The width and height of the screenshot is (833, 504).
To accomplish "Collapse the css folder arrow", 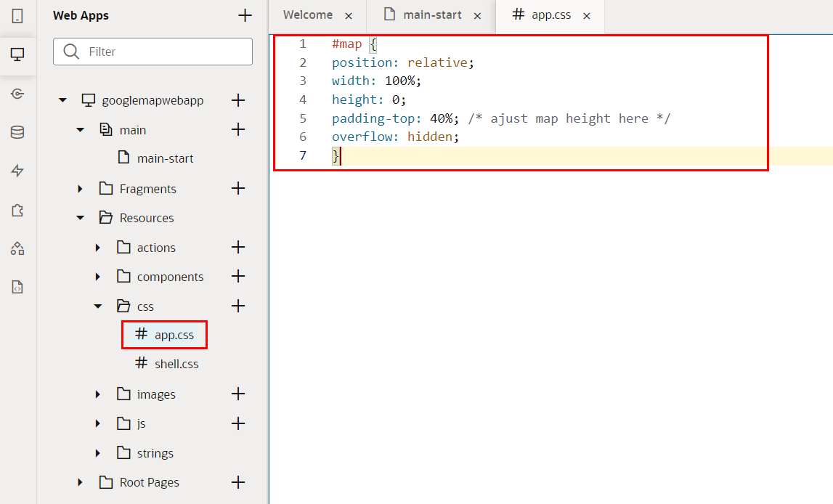I will click(98, 306).
